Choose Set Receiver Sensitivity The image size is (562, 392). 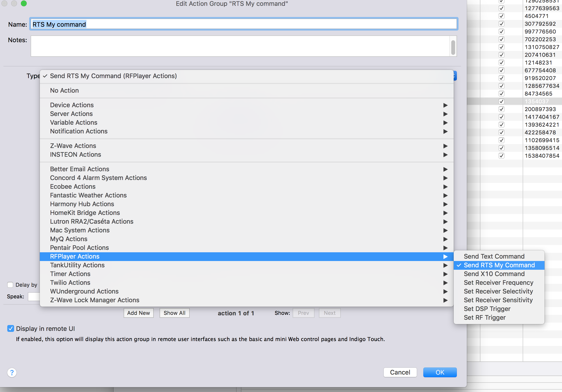point(499,300)
